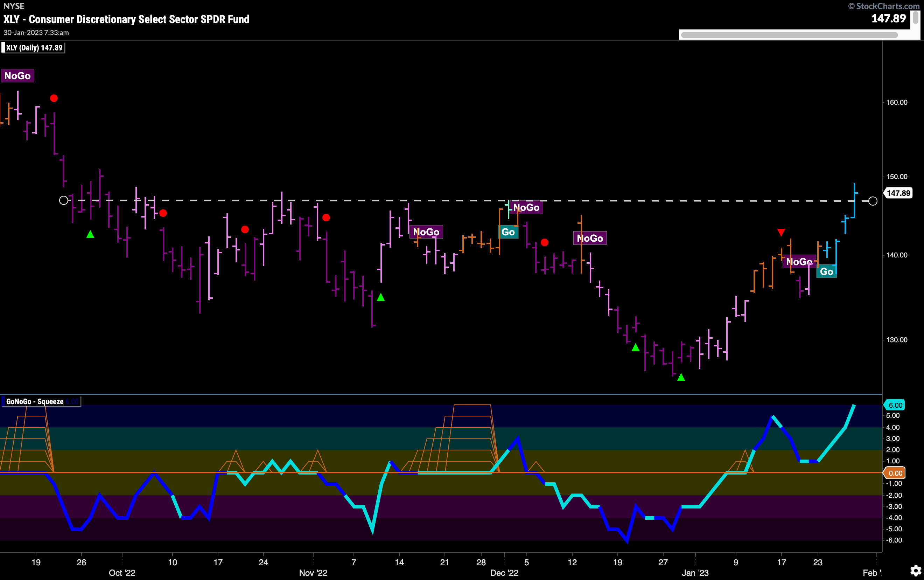Click the NoGo flag near January 17
Viewport: 924px width, 580px height.
799,262
